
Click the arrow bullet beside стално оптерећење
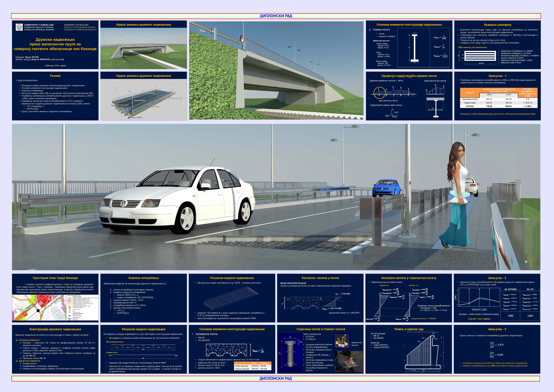pos(111,290)
